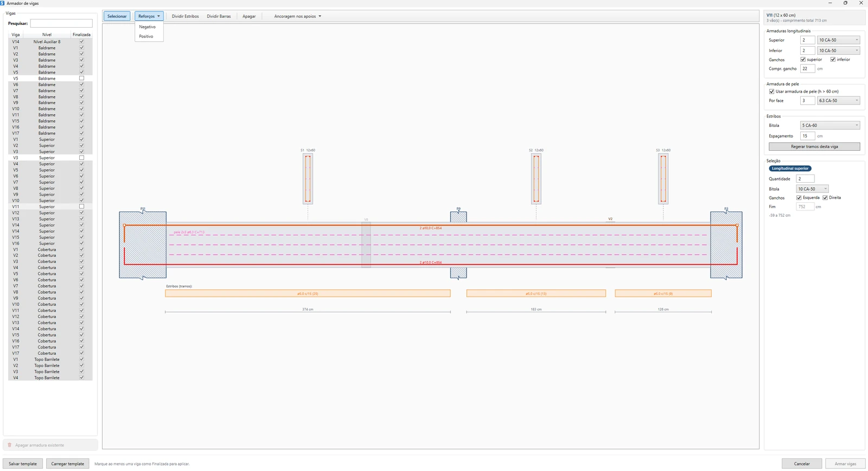The width and height of the screenshot is (868, 471).
Task: Click the Viga column header
Action: [x=16, y=35]
